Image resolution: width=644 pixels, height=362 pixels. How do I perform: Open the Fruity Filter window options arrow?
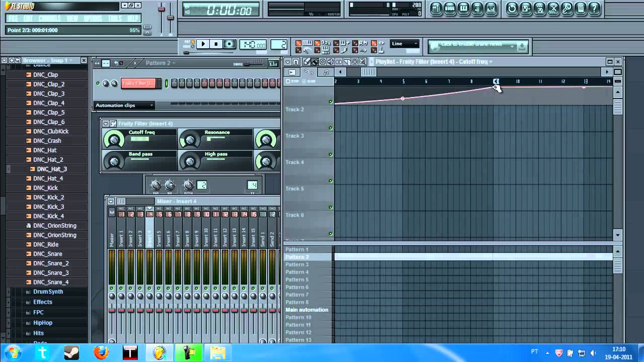pyautogui.click(x=106, y=124)
